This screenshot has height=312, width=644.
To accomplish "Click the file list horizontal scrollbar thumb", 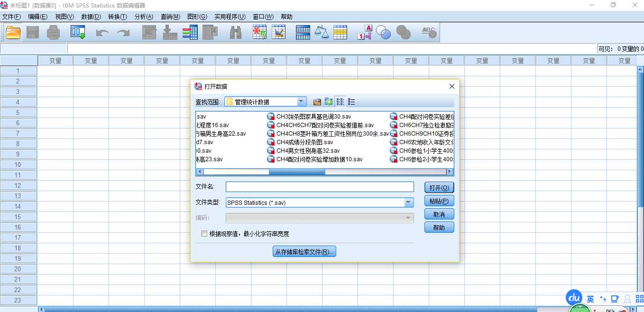I will tap(297, 172).
